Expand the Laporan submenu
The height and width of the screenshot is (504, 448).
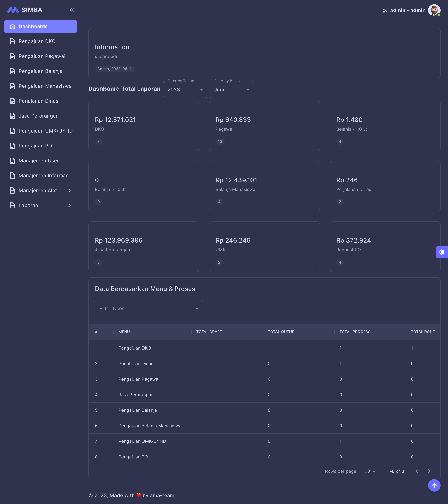click(x=69, y=205)
